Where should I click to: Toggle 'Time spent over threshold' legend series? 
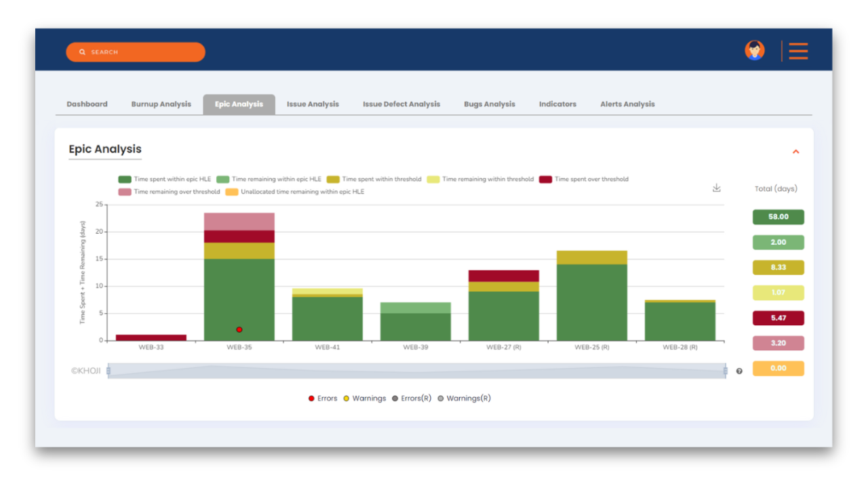(584, 180)
